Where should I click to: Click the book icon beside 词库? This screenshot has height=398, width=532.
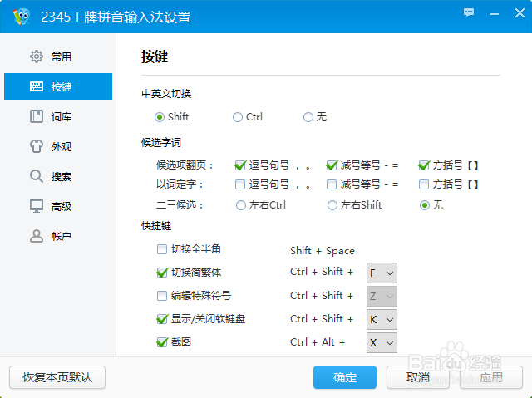pyautogui.click(x=37, y=116)
